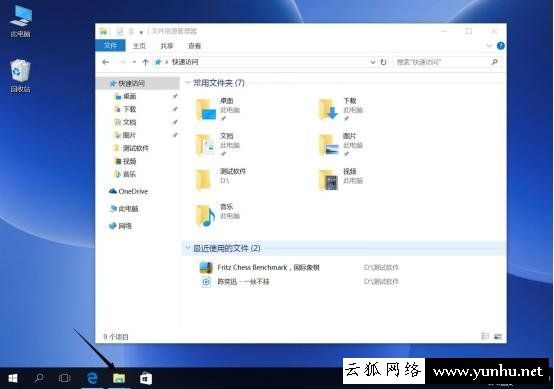Viewport: 554px width, 389px height.
Task: Select 图片 in the navigation pane
Action: click(129, 135)
